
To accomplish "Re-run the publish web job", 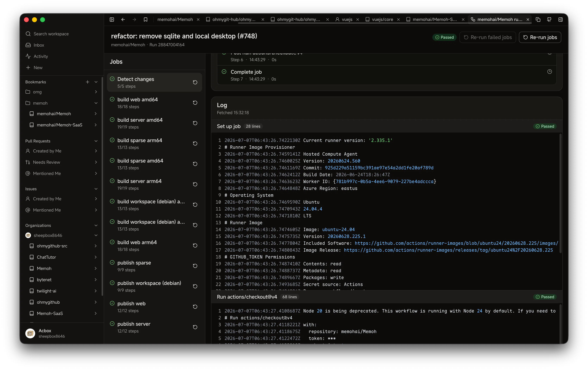I will tap(195, 307).
